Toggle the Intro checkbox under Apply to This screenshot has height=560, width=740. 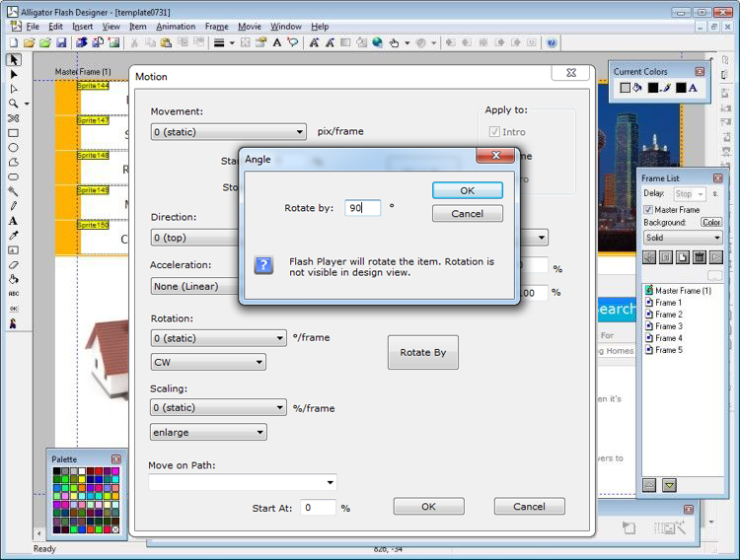494,132
